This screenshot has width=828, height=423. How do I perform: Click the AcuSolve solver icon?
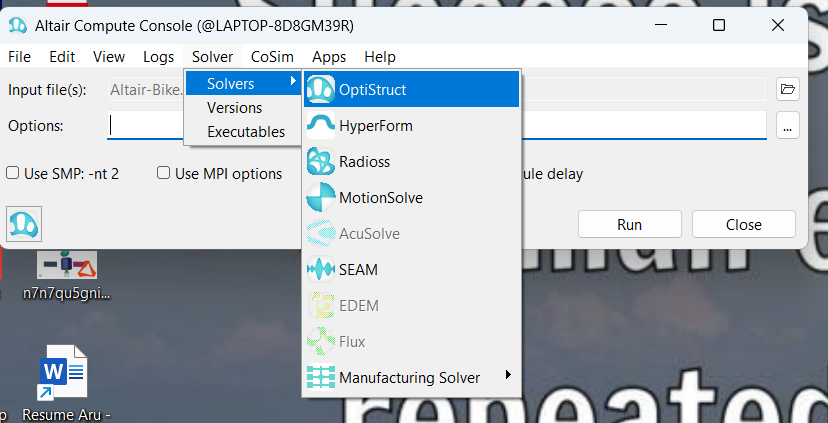click(321, 233)
